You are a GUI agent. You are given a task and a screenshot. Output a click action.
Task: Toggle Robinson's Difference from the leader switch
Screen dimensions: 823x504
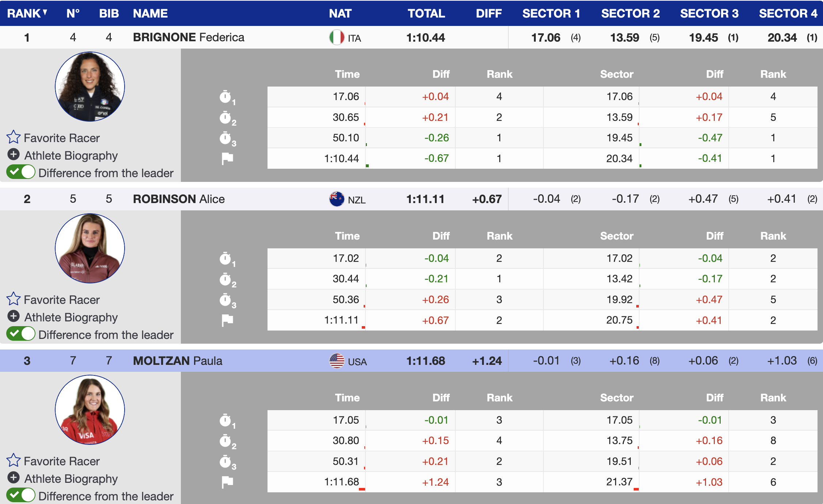[21, 334]
